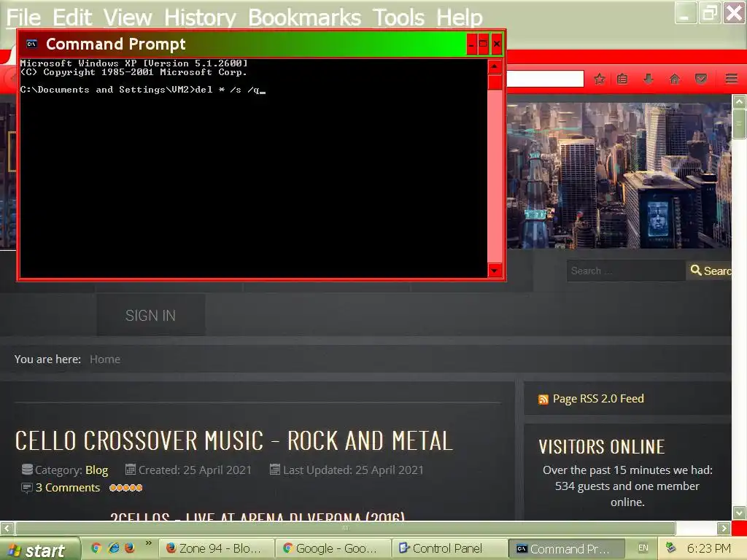Open the Firefox hamburger menu
Screen dimensions: 747x560
732,79
